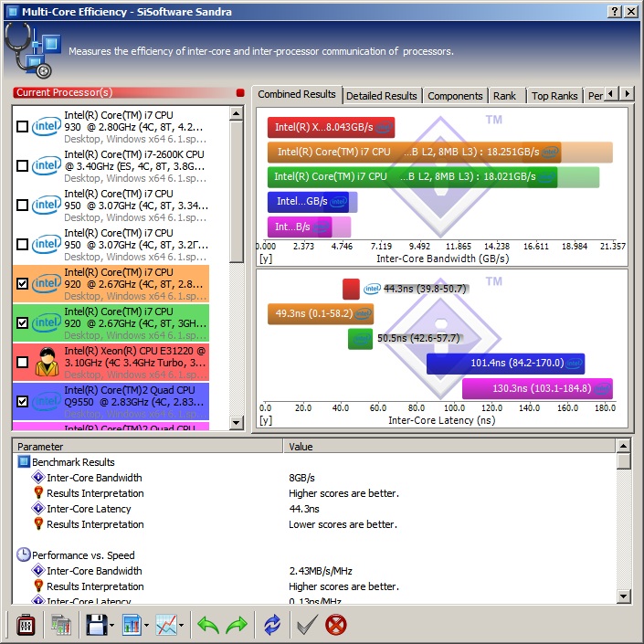Click the red Xeon 8.043GB/s bandwidth bar

point(331,127)
